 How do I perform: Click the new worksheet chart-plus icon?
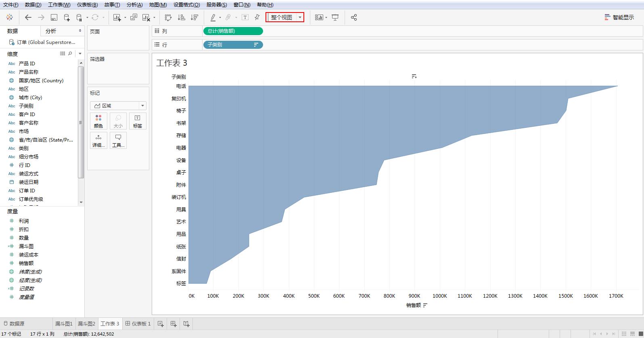pyautogui.click(x=117, y=17)
